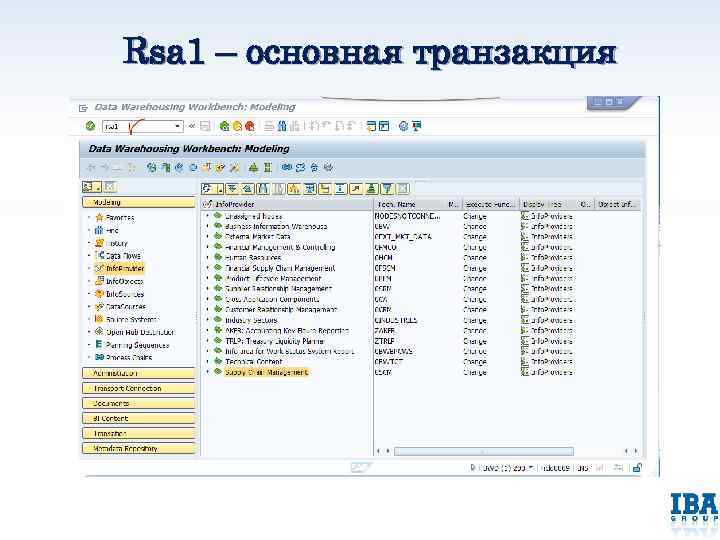This screenshot has height=540, width=720.
Task: Click the first icon in application toolbar icon group
Action: (x=152, y=168)
